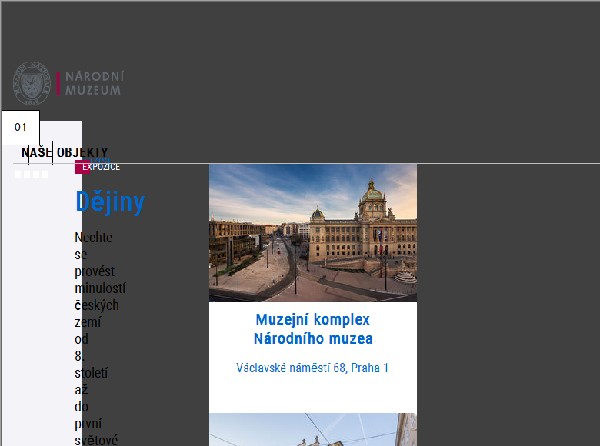This screenshot has width=600, height=446.
Task: Click the Expozice tag label
Action: (101, 167)
